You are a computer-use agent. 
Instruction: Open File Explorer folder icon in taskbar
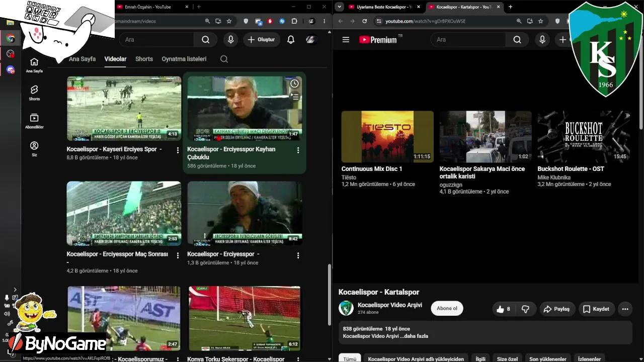click(x=10, y=23)
